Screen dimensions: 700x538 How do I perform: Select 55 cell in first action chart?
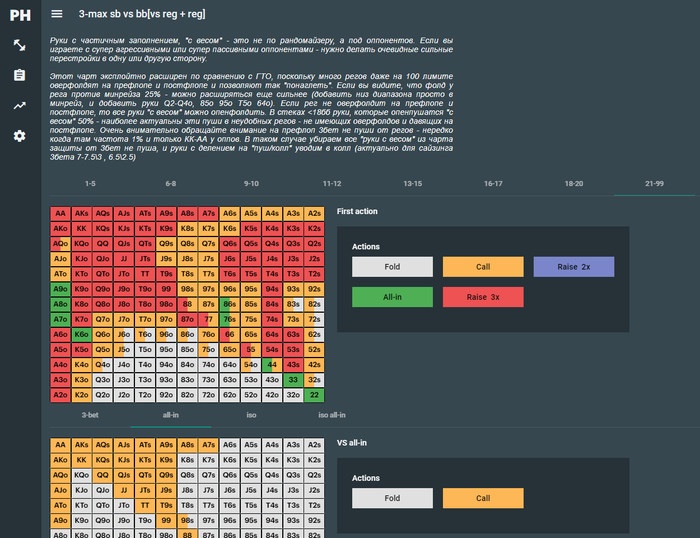251,350
